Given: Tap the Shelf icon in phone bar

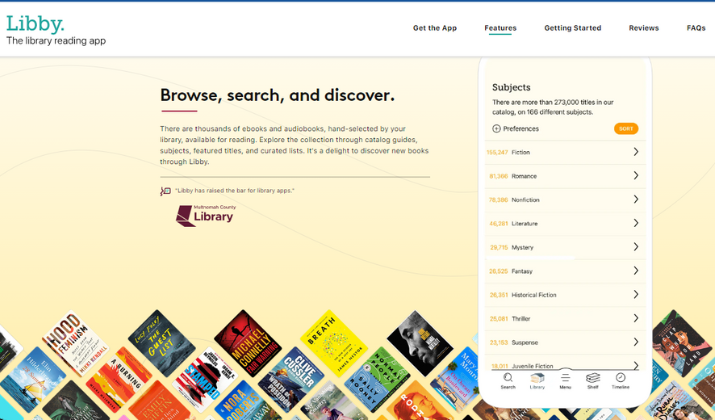Looking at the screenshot, I should pyautogui.click(x=593, y=378).
